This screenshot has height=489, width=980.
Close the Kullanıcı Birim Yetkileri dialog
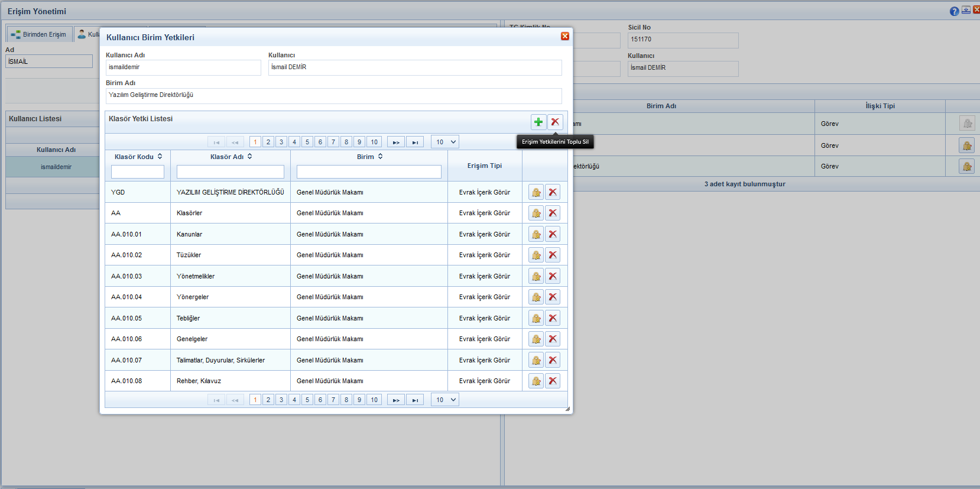click(565, 36)
